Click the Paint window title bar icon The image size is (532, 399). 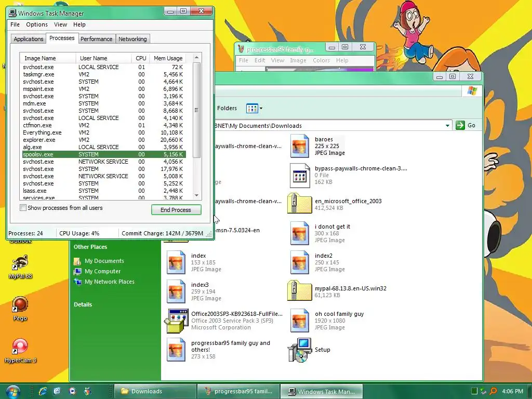click(x=241, y=49)
